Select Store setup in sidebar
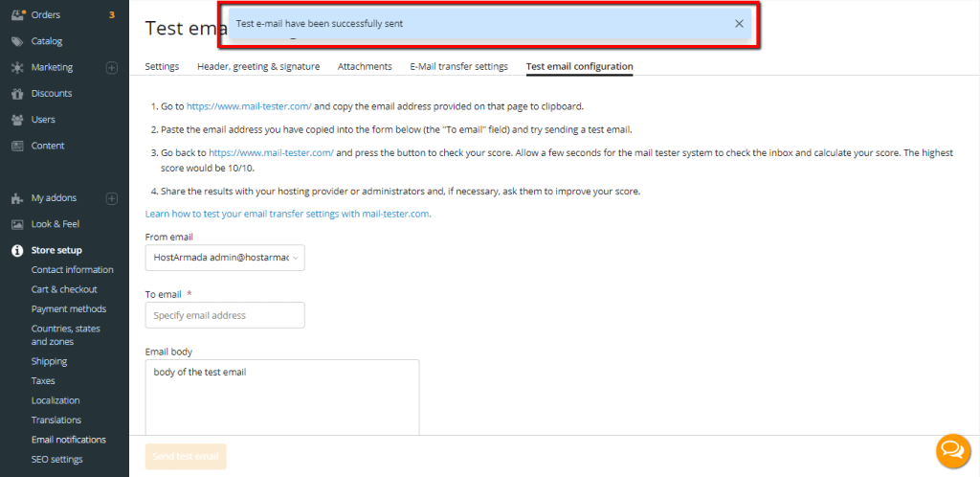The width and height of the screenshot is (980, 477). pos(56,251)
